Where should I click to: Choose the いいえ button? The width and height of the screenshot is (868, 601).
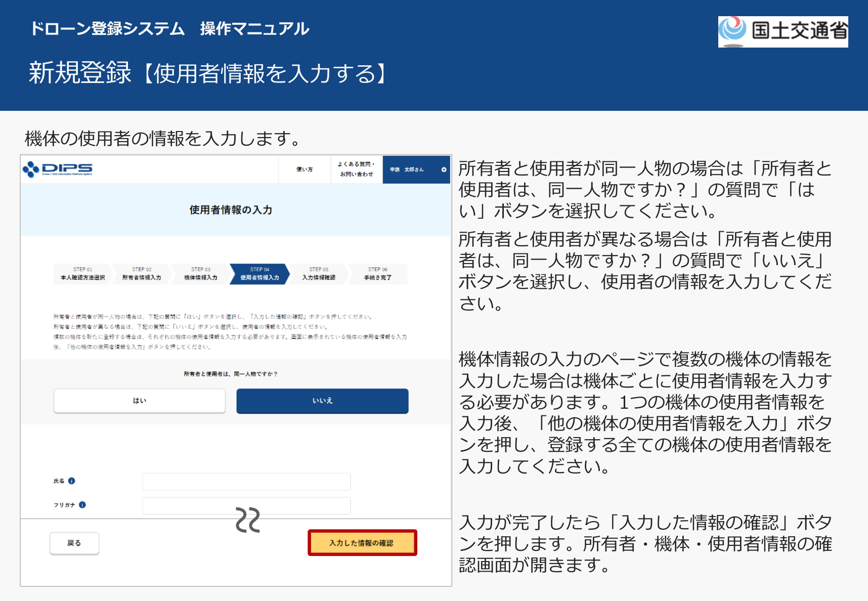(322, 401)
